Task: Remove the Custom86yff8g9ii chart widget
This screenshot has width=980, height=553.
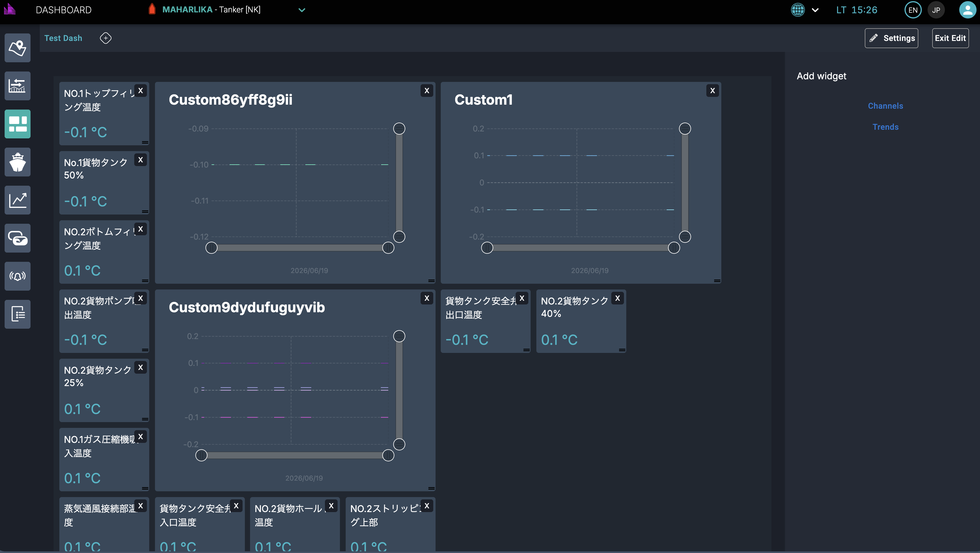Action: pos(426,91)
